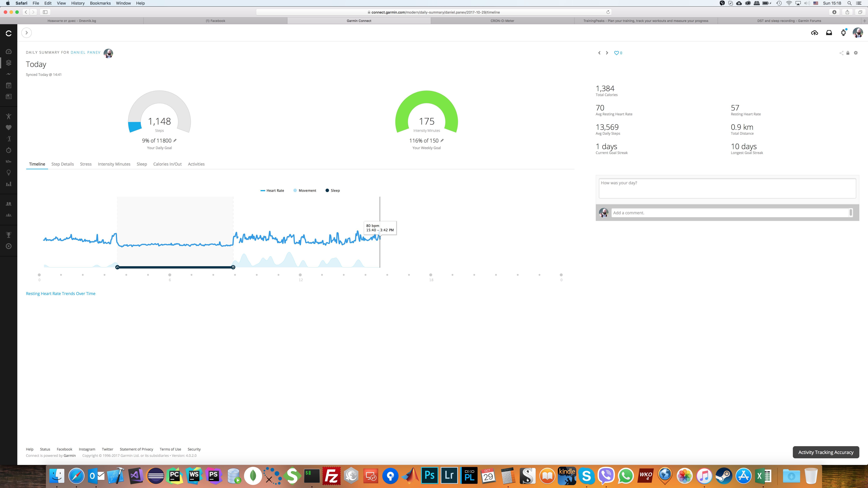This screenshot has width=868, height=488.
Task: Open the Activities person icon in sidebar
Action: [x=9, y=116]
